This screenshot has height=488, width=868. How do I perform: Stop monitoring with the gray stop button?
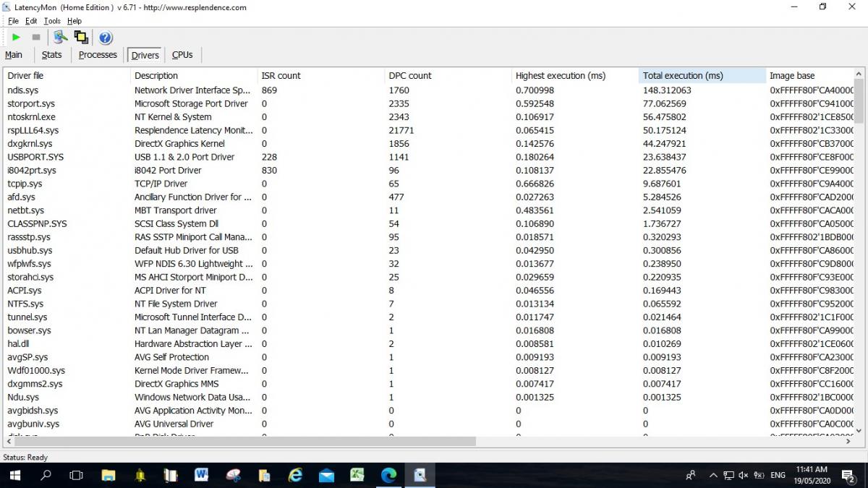36,37
